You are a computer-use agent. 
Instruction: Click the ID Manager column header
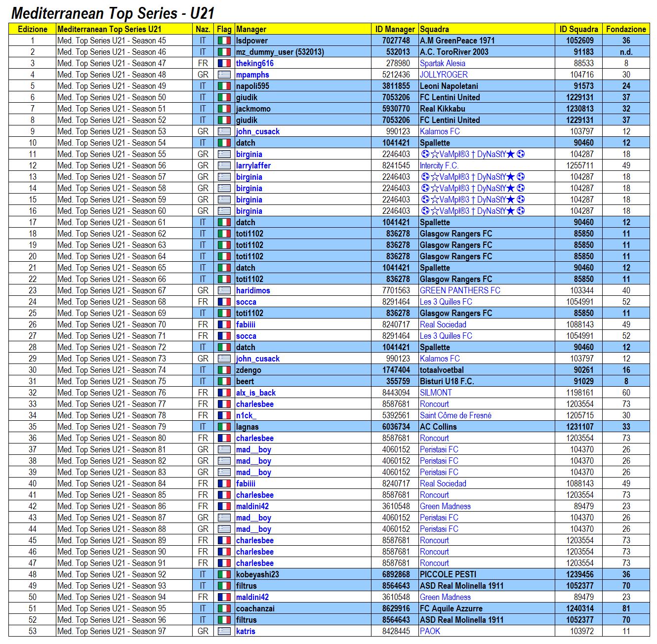coord(395,29)
